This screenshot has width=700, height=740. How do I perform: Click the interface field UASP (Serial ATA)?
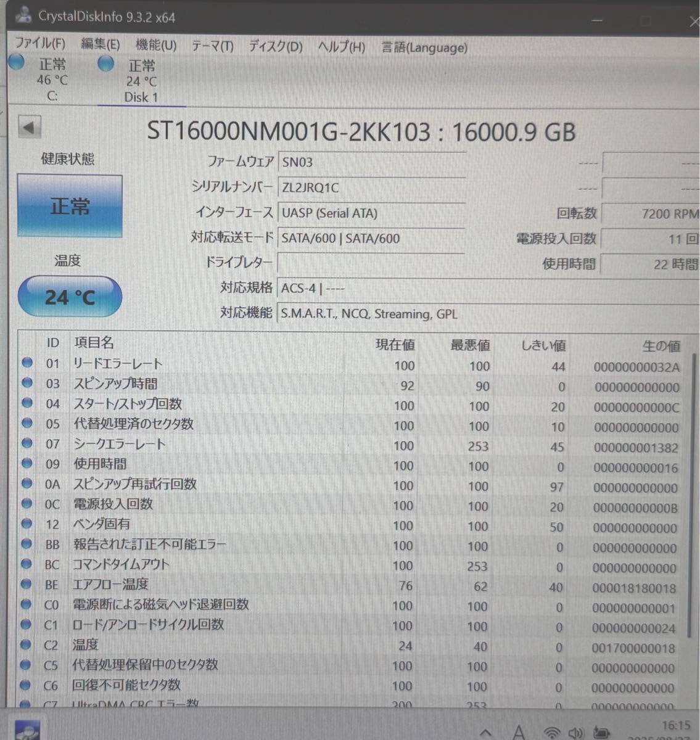(371, 213)
